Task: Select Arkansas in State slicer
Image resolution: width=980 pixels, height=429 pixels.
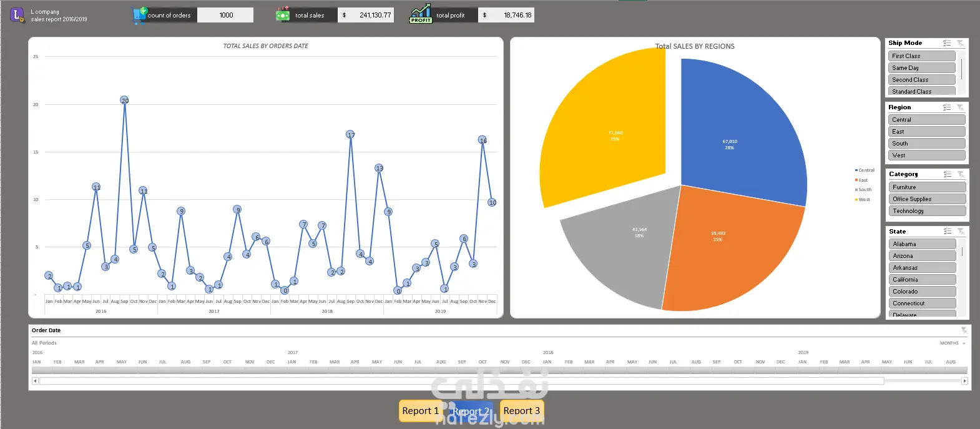Action: [923, 268]
